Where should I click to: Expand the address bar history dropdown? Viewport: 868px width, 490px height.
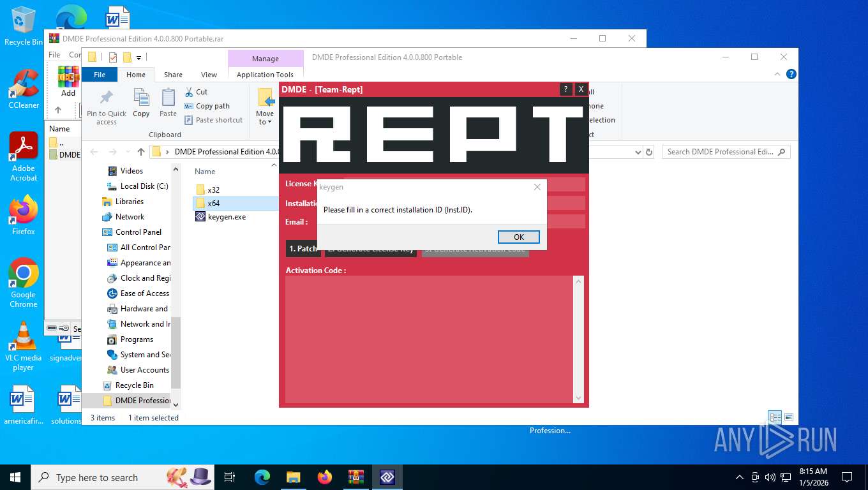(x=638, y=152)
